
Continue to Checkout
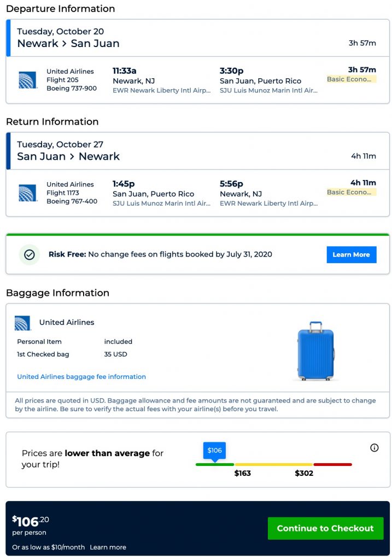(x=325, y=528)
